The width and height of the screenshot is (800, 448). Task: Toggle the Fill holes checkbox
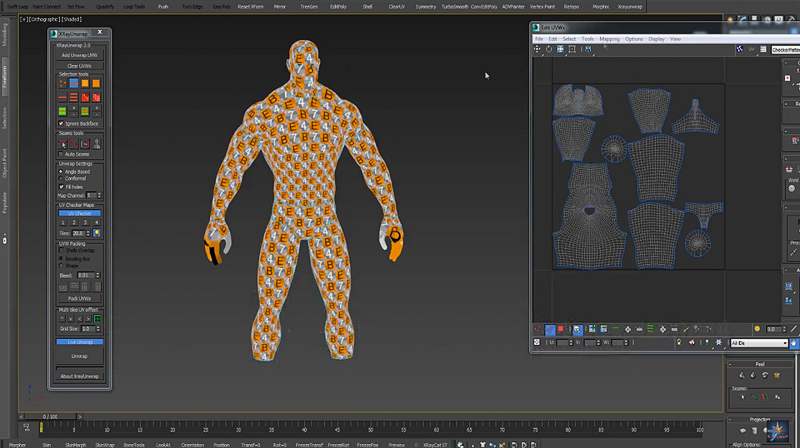[62, 186]
